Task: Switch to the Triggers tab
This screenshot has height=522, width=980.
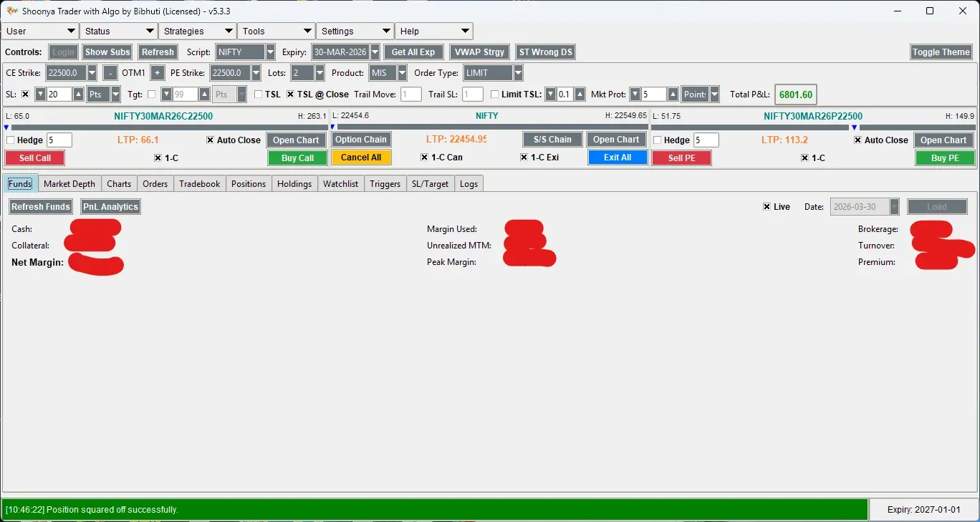Action: coord(385,184)
